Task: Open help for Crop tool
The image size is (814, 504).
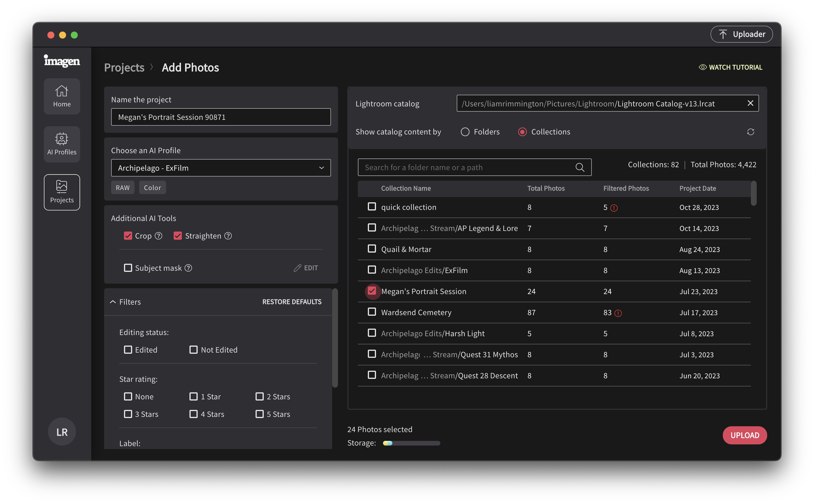Action: 159,236
